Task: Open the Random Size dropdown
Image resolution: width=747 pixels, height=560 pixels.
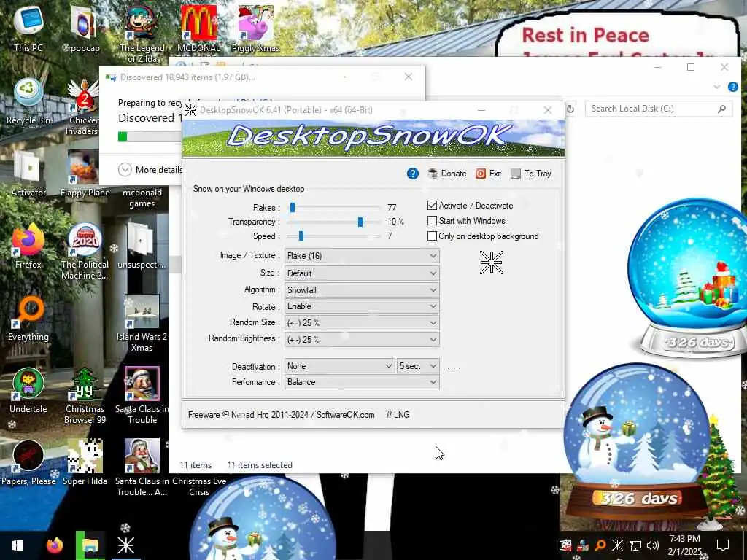Action: pos(362,323)
